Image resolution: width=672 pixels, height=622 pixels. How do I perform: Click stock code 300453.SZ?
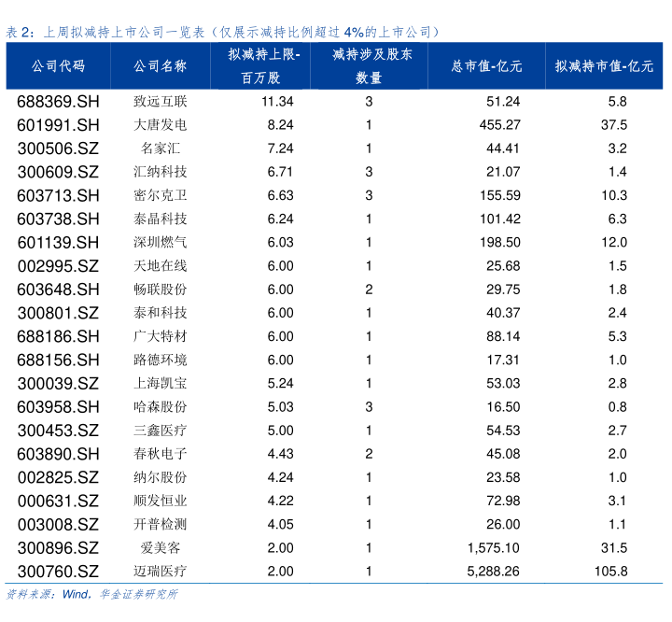click(58, 431)
